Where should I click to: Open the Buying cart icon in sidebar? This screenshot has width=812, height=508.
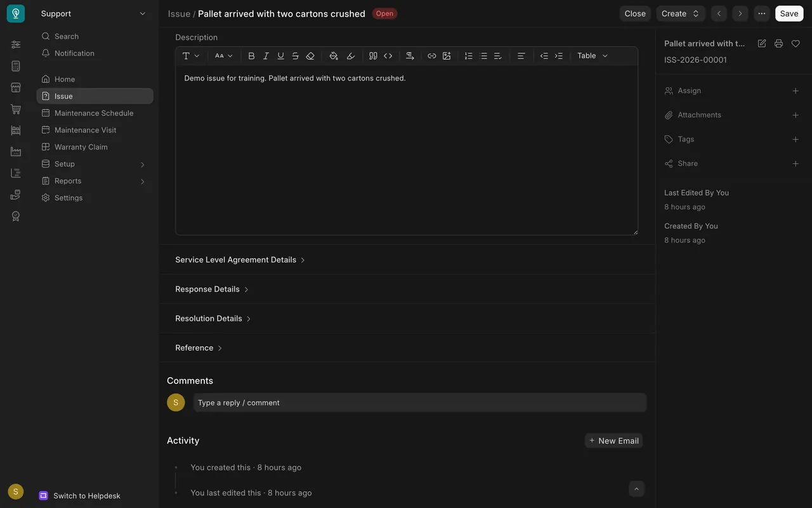(x=16, y=109)
